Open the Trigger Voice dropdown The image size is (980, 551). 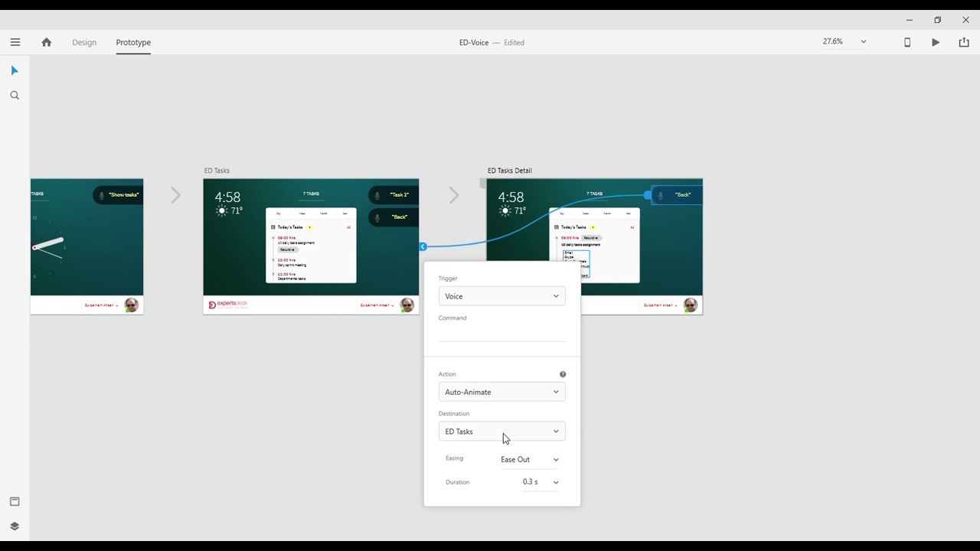click(502, 296)
